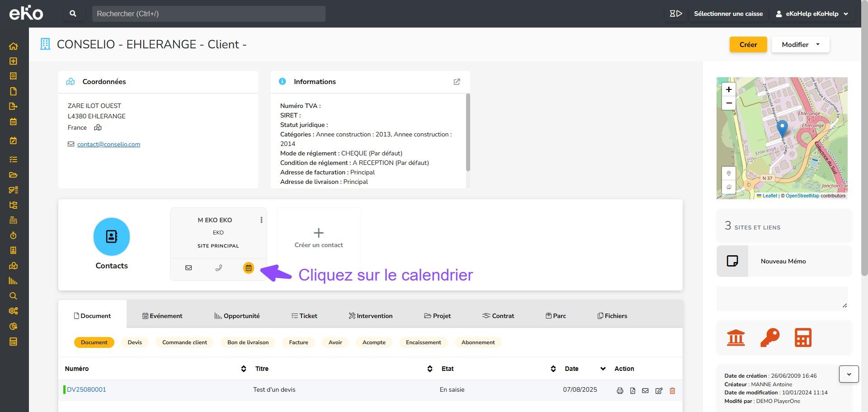Viewport: 868px width, 412px height.
Task: Click the orange Créer button
Action: click(x=748, y=45)
